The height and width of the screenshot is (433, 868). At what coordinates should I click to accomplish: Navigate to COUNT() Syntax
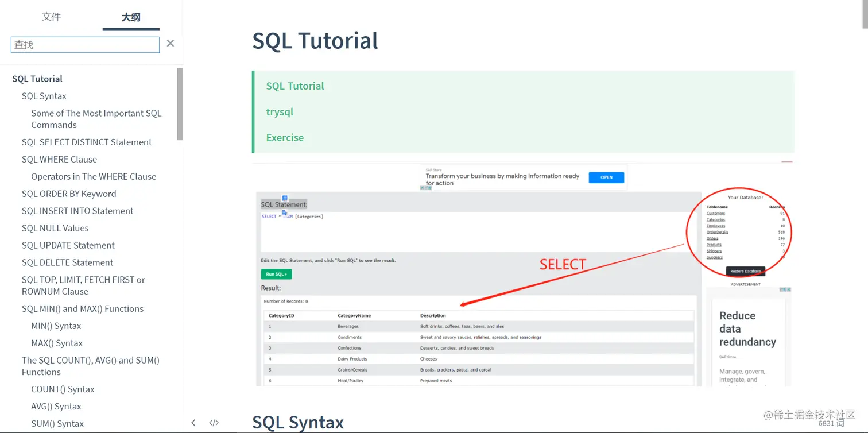pos(63,389)
